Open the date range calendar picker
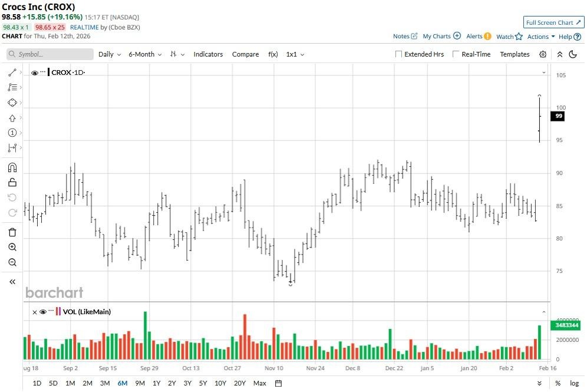Screen dimensions: 587x392 click(278, 383)
